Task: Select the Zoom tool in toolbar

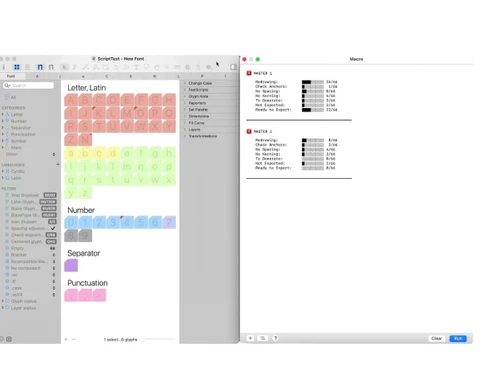Action: pyautogui.click(x=167, y=67)
